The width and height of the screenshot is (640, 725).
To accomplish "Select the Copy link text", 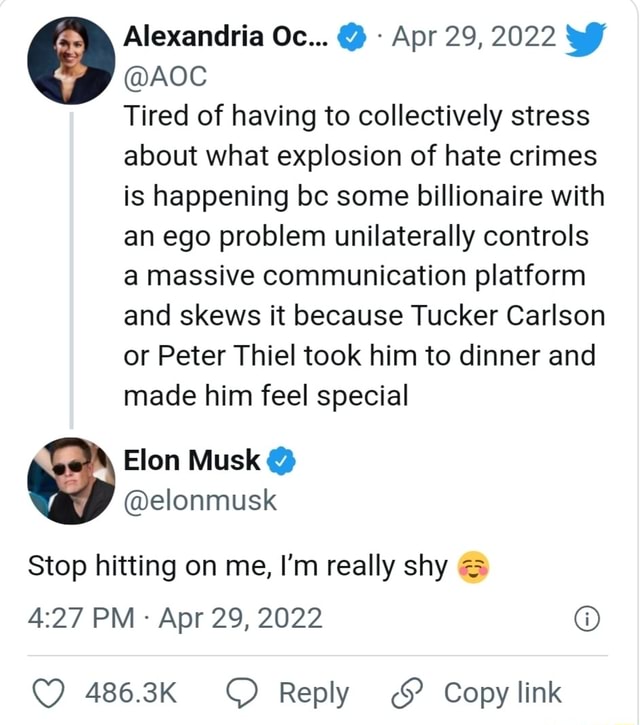I will tap(501, 693).
